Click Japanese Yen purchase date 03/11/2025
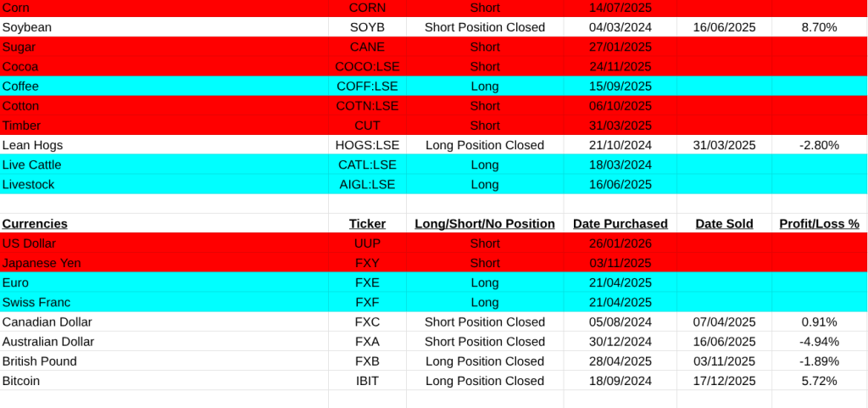 click(620, 263)
